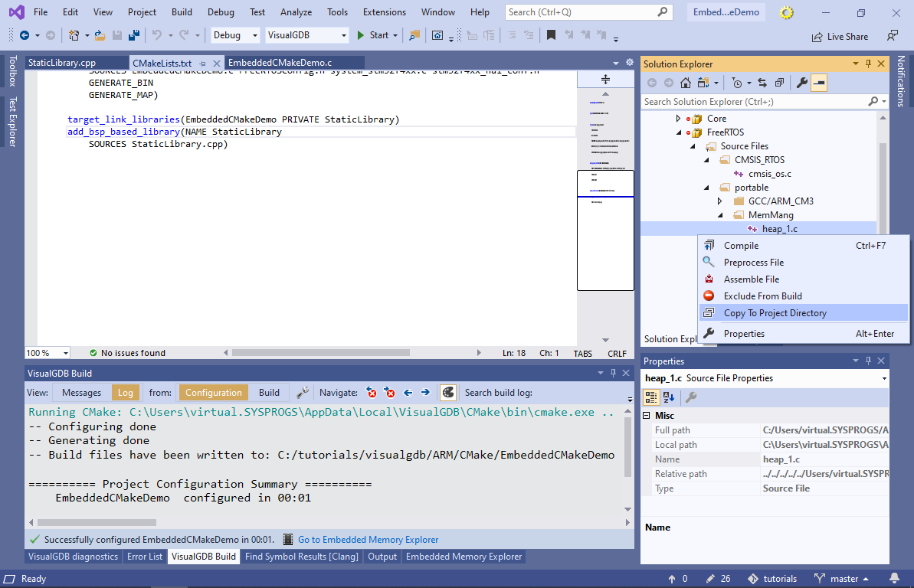Click the Search (Ctrl+Q) box

[x=588, y=12]
